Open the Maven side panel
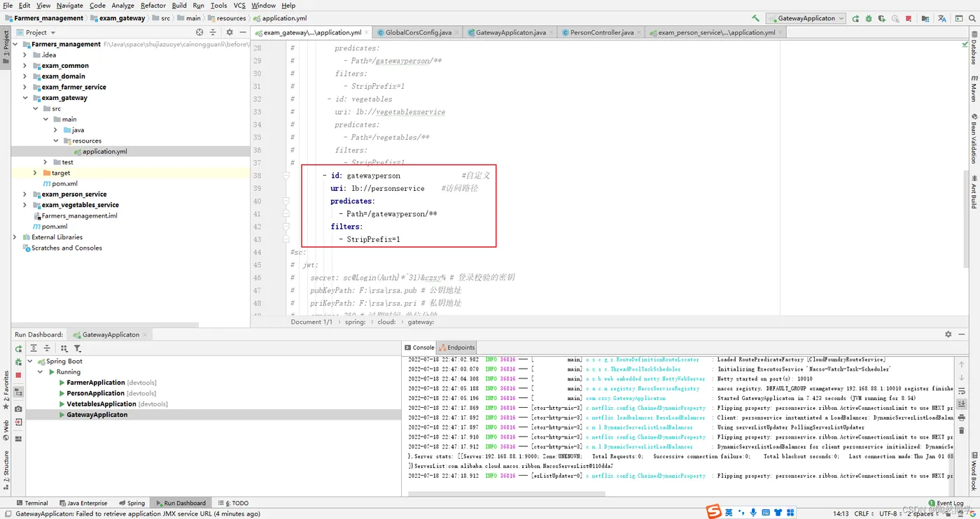The width and height of the screenshot is (980, 519). pos(974,89)
